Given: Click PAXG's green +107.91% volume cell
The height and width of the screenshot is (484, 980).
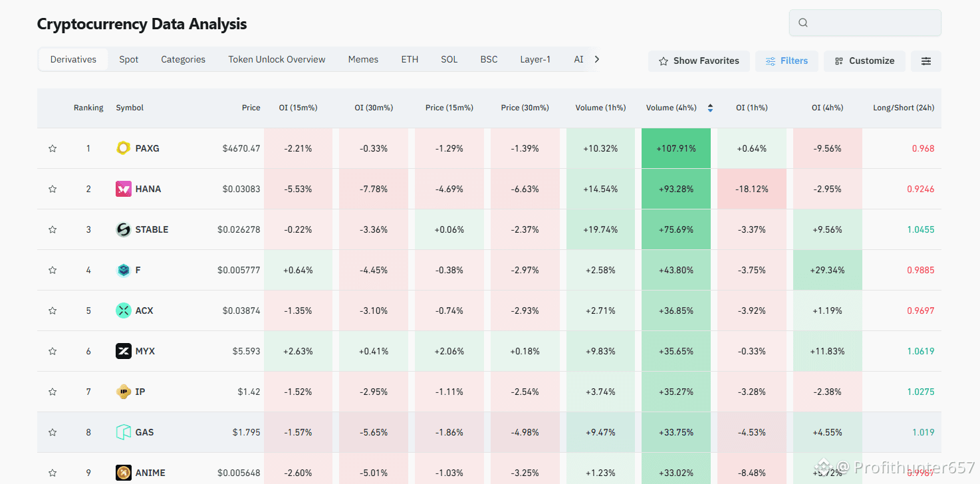Looking at the screenshot, I should pos(676,148).
